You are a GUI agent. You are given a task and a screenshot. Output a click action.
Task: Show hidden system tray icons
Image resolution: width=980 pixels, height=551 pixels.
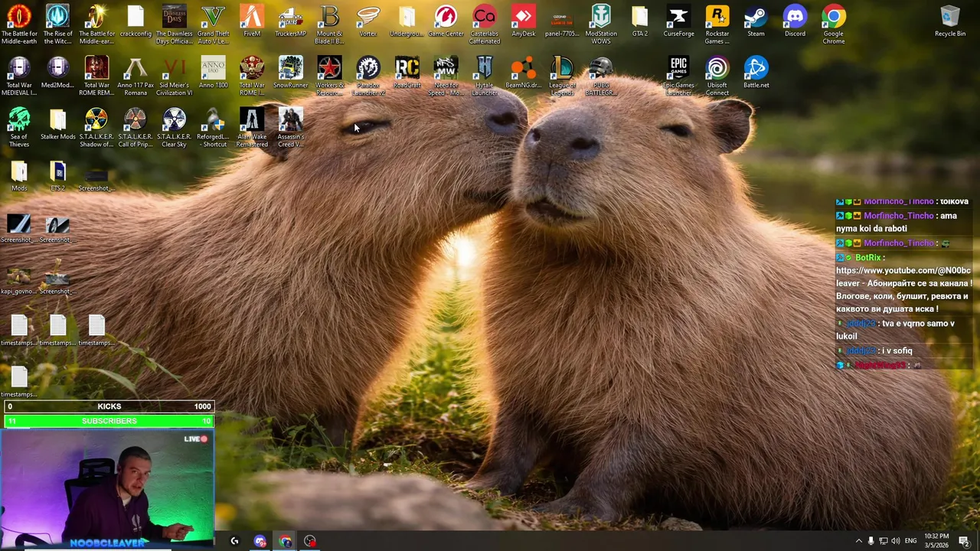pos(858,541)
